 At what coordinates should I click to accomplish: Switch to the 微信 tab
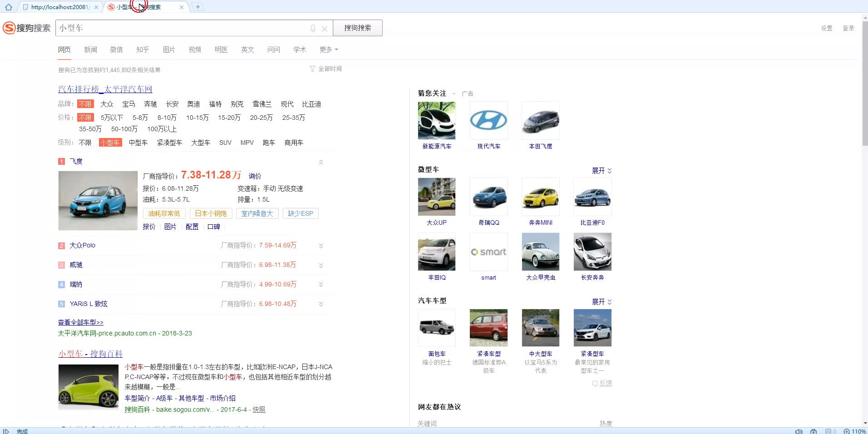tap(116, 49)
